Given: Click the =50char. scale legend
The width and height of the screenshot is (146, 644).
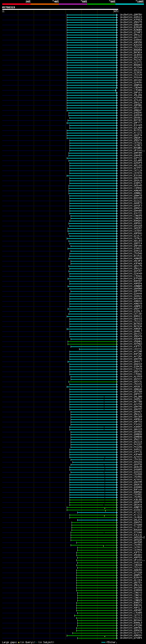Looking at the screenshot, I should [x=109, y=642].
